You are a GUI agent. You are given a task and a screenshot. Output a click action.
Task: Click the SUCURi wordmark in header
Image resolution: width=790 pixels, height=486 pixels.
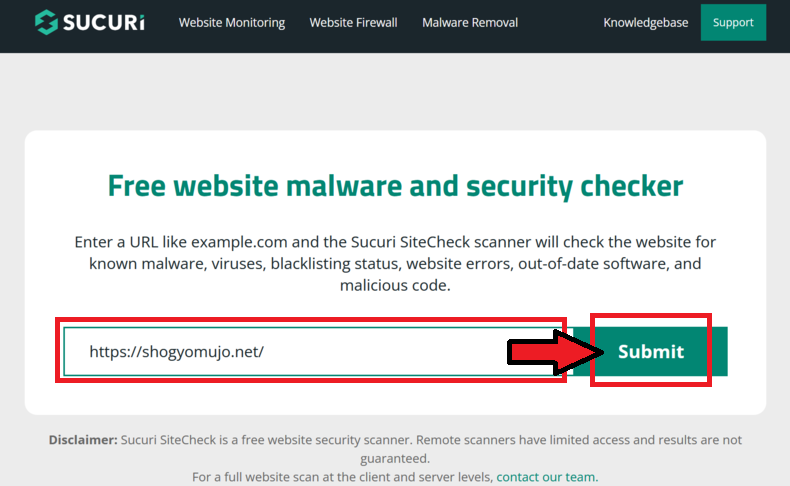tap(104, 23)
